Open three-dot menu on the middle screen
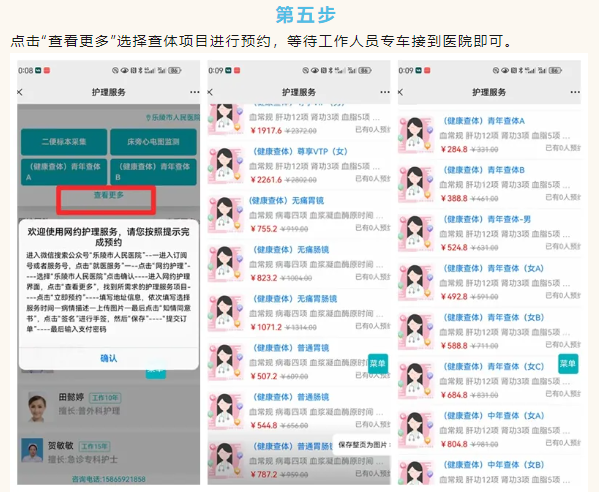Viewport: 599px width, 492px height. (385, 92)
